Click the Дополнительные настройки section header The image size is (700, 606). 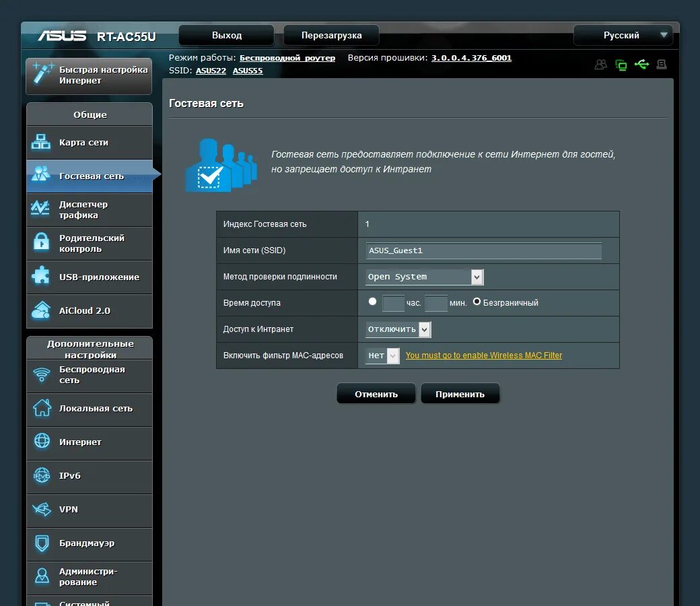tap(90, 348)
